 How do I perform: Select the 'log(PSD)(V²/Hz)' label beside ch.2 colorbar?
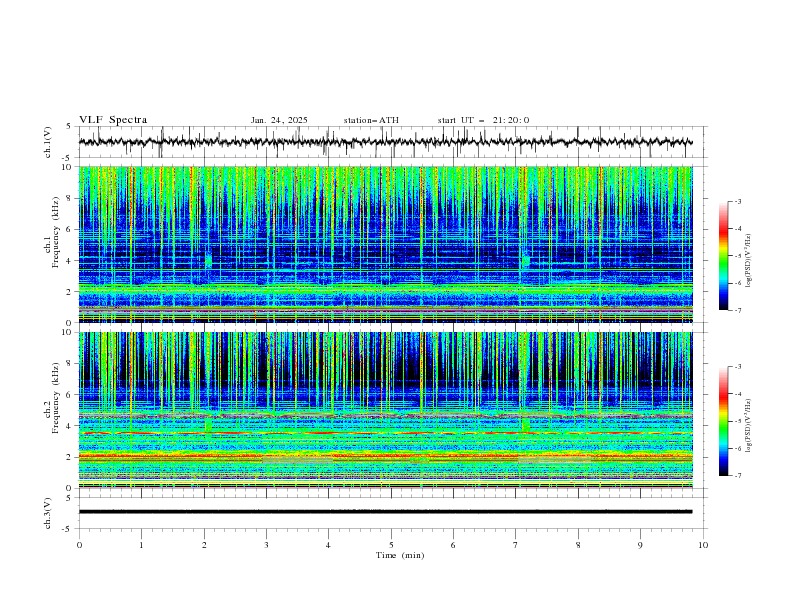click(x=748, y=426)
